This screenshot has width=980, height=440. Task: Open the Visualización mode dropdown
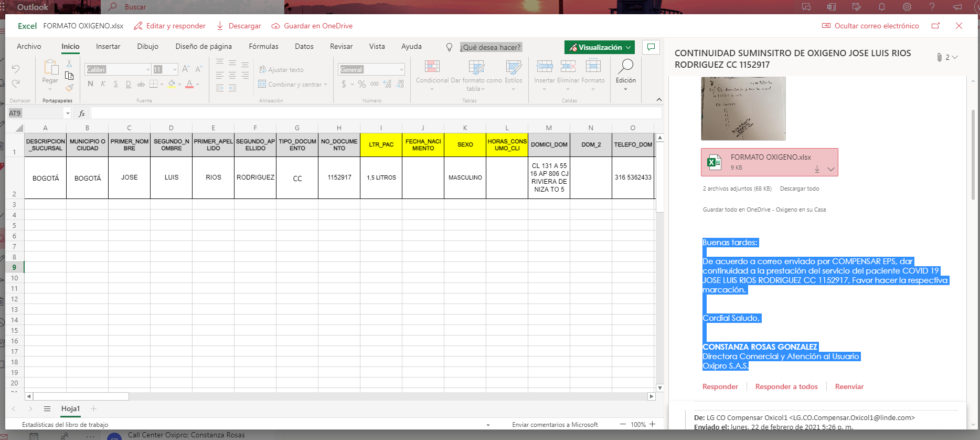tap(600, 47)
